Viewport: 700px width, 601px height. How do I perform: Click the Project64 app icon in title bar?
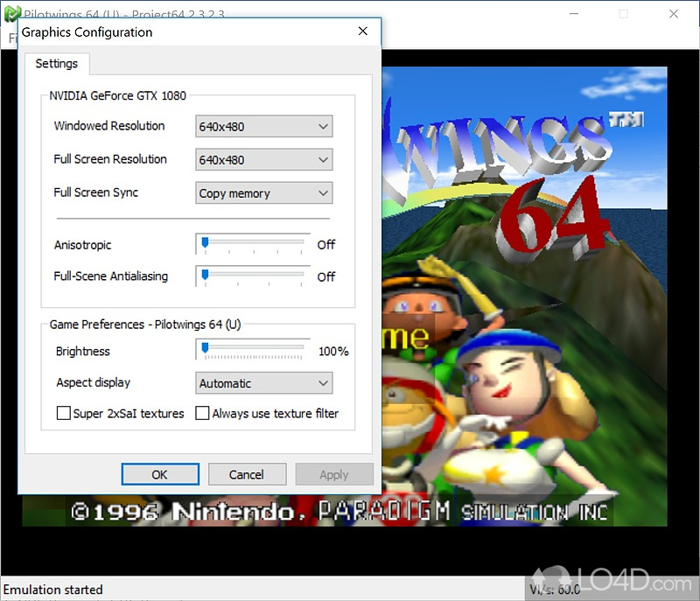[11, 14]
